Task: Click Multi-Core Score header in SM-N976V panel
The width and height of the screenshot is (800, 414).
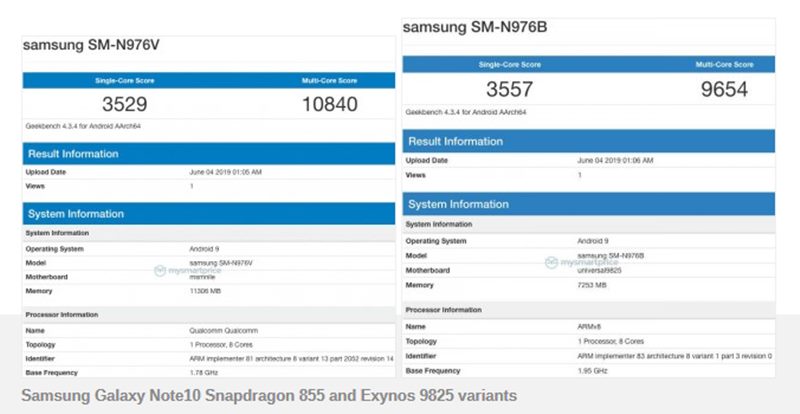Action: click(x=329, y=81)
